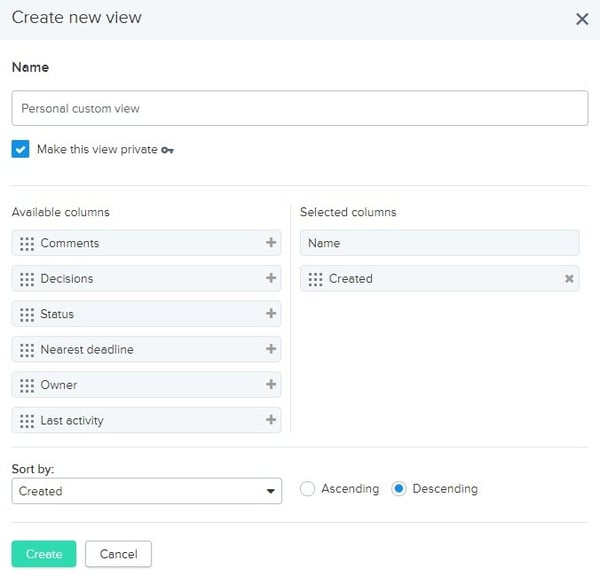Viewport: 600px width, 576px height.
Task: Click the Status row in Available columns
Action: (x=140, y=314)
